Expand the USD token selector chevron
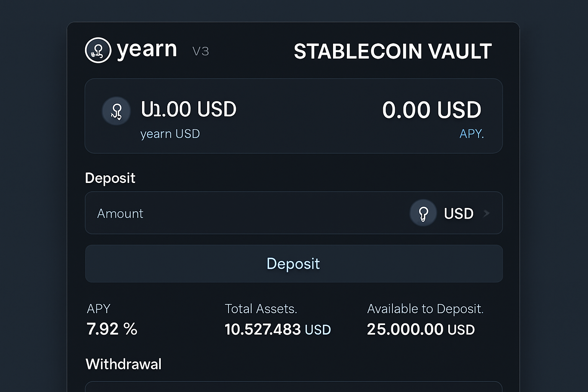The image size is (588, 392). (487, 213)
